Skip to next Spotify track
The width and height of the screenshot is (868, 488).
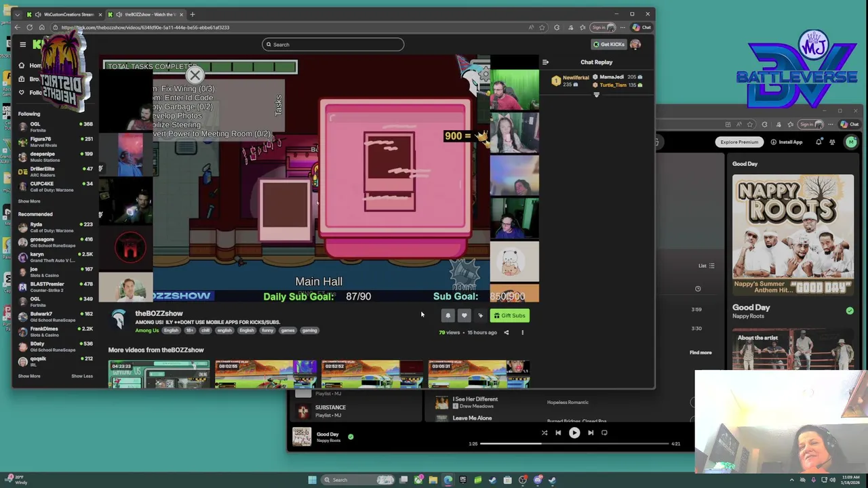(x=591, y=433)
